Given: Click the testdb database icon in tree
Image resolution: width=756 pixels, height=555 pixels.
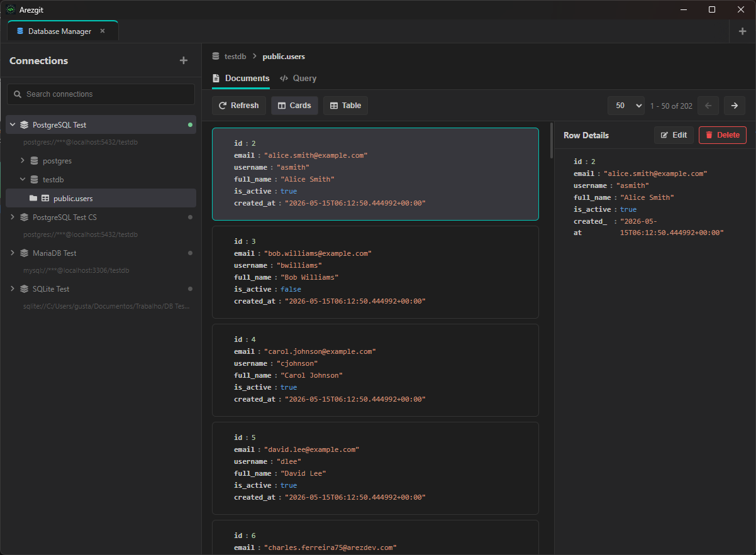Looking at the screenshot, I should pyautogui.click(x=34, y=179).
